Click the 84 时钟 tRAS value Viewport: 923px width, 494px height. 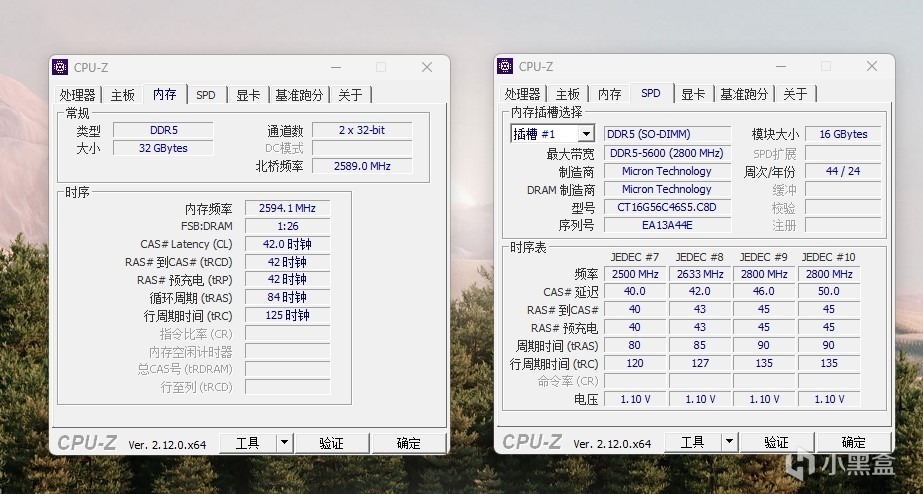coord(287,297)
